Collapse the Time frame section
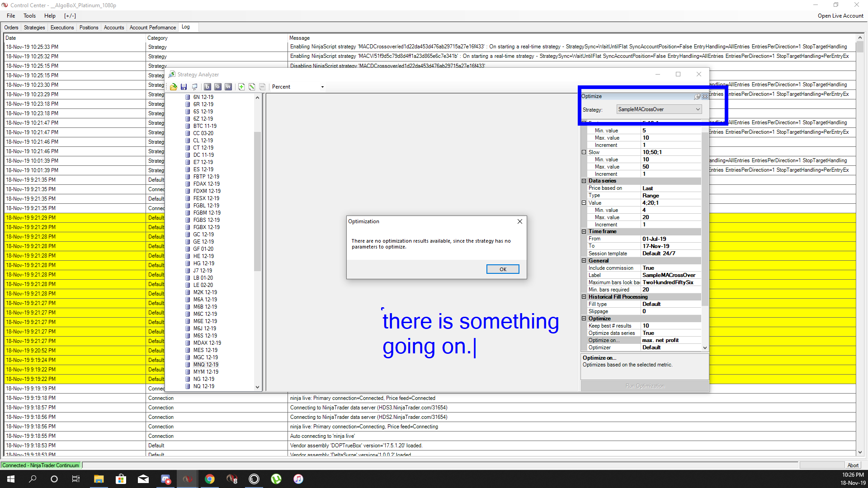868x488 pixels. 584,231
